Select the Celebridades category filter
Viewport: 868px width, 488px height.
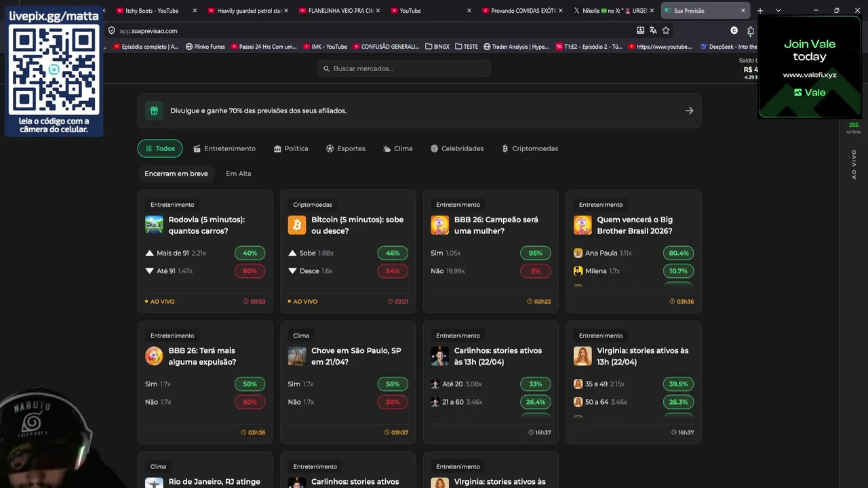click(x=457, y=148)
